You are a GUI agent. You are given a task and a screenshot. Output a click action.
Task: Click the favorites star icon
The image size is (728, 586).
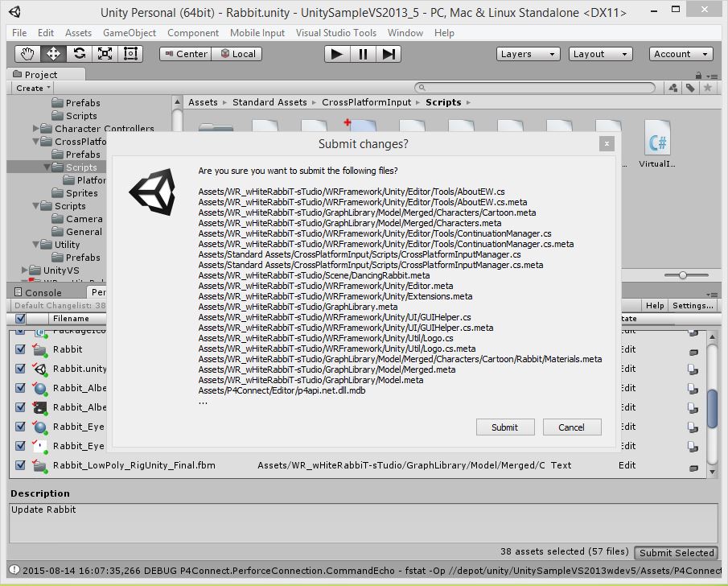pyautogui.click(x=708, y=88)
